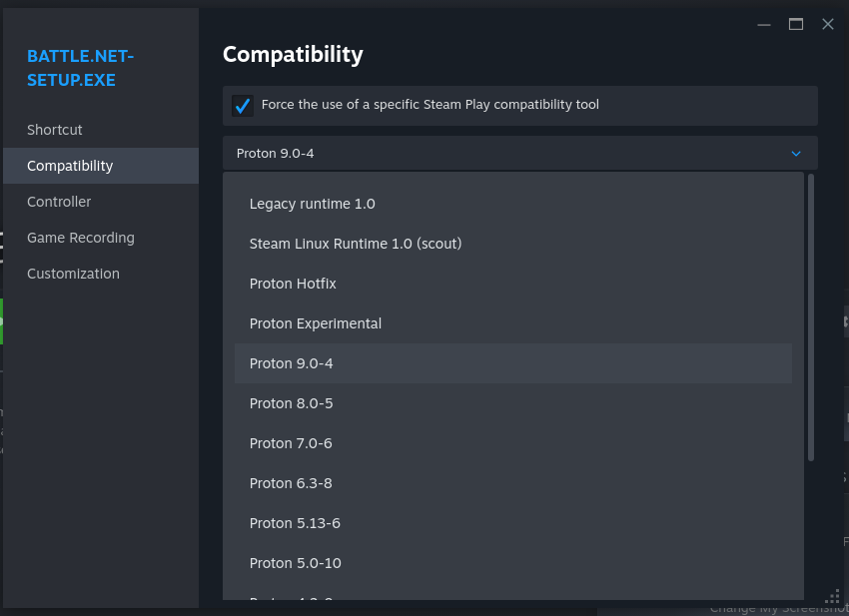Open the Shortcut settings tab
Viewport: 849px width, 616px height.
pyautogui.click(x=55, y=130)
